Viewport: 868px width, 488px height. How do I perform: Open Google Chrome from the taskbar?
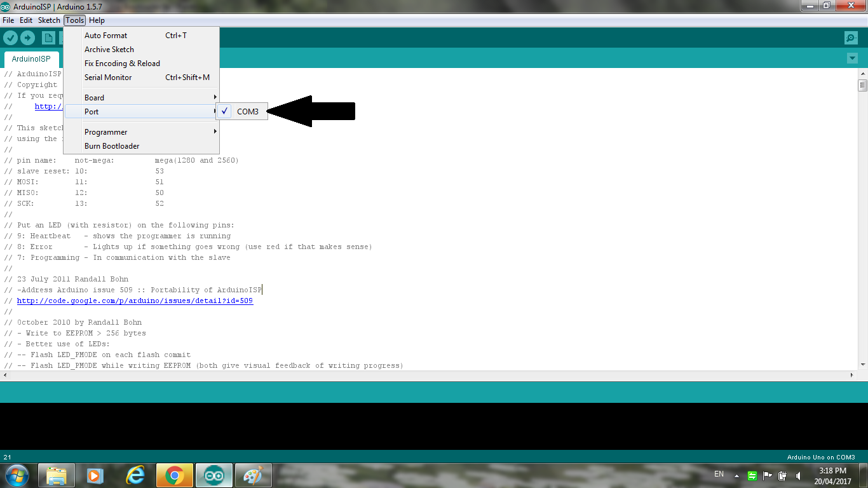[174, 475]
